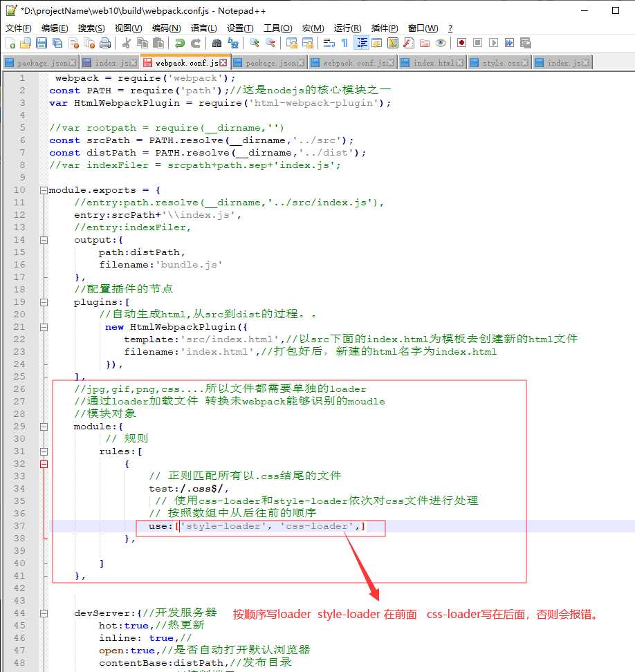This screenshot has height=672, width=635.
Task: Open the Replace dialog icon
Action: [x=233, y=43]
